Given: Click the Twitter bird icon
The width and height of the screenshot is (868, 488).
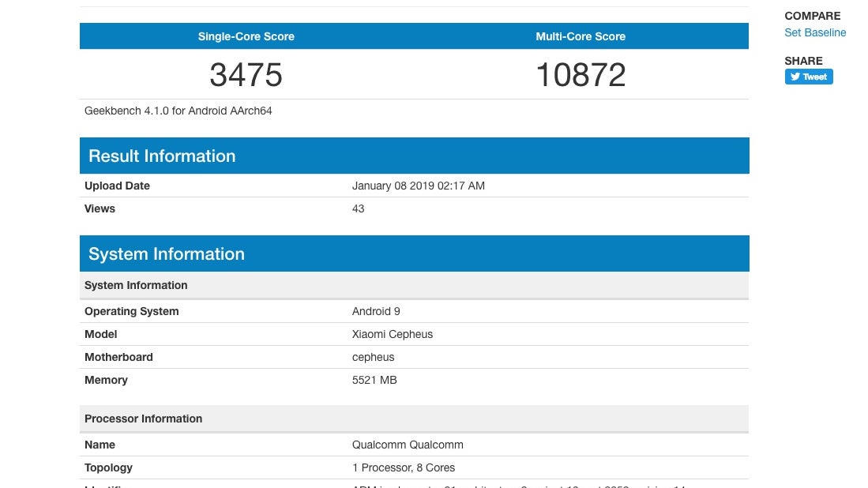Looking at the screenshot, I should pos(795,77).
